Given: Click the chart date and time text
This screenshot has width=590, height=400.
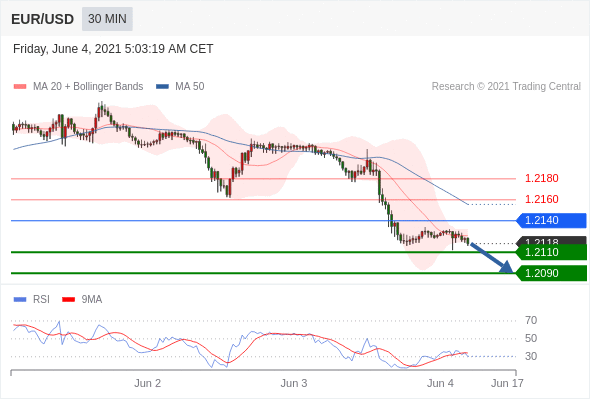Looking at the screenshot, I should coord(113,49).
